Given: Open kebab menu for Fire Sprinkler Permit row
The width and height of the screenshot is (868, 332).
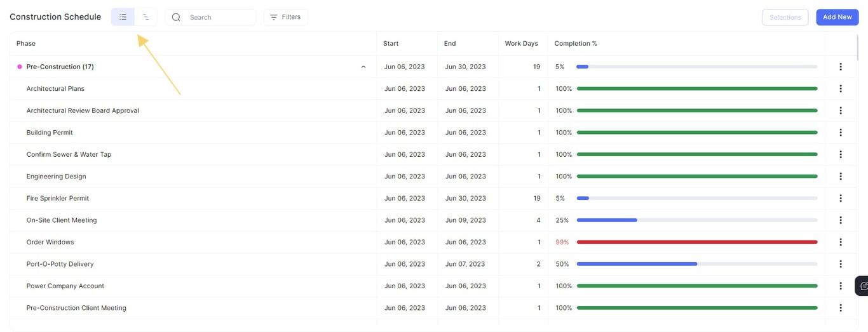Looking at the screenshot, I should 840,198.
